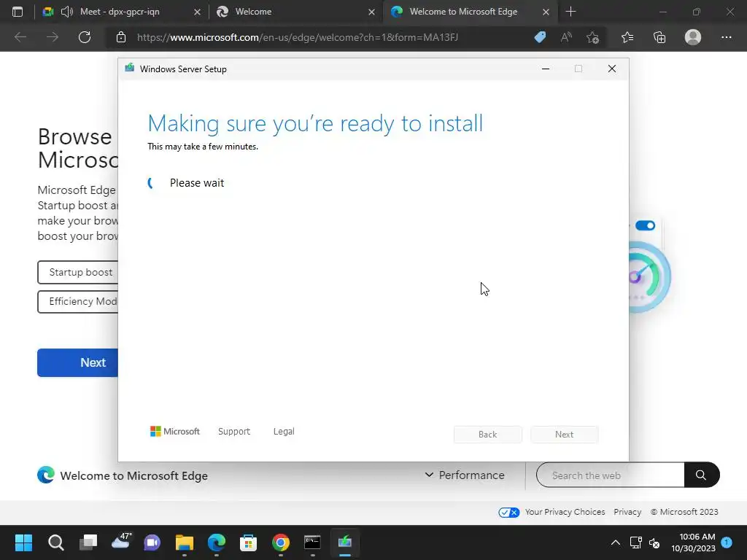747x560 pixels.
Task: Add this page to favorites
Action: (x=592, y=37)
